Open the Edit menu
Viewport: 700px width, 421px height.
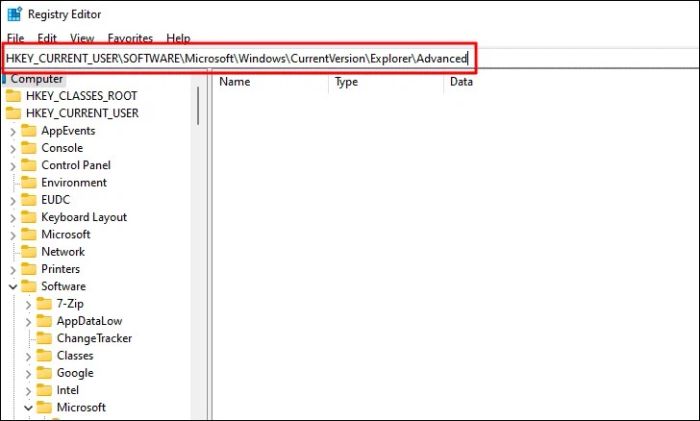point(47,38)
